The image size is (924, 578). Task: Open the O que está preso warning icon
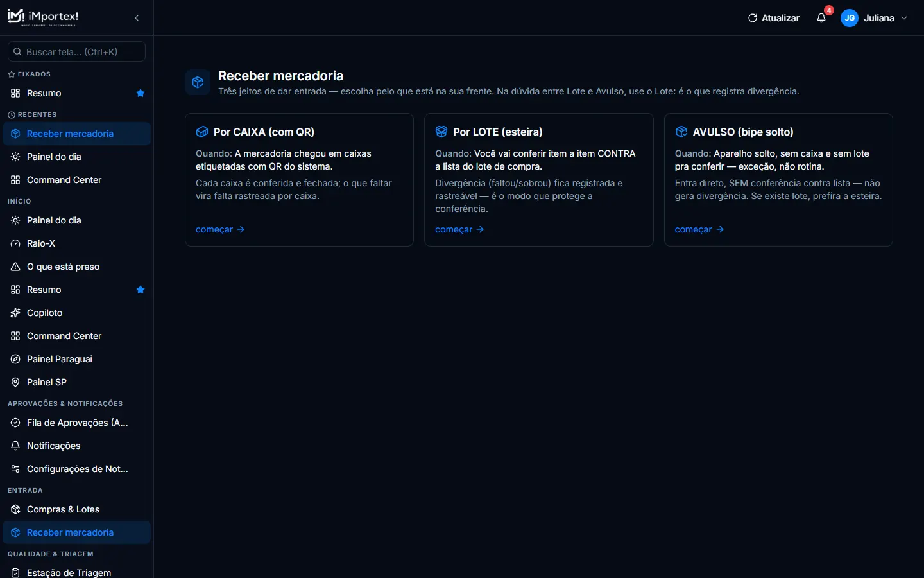pyautogui.click(x=15, y=267)
